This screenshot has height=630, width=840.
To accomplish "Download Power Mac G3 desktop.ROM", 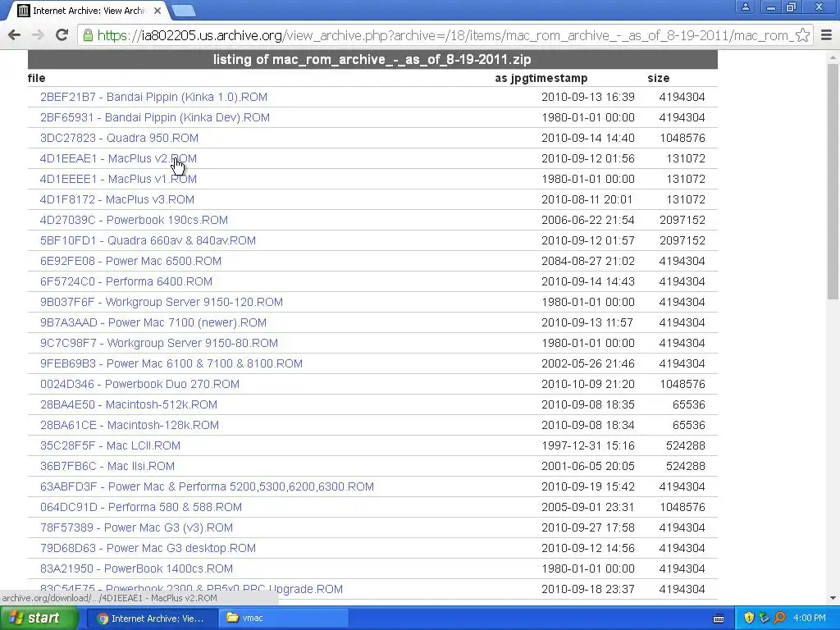I will [x=148, y=548].
